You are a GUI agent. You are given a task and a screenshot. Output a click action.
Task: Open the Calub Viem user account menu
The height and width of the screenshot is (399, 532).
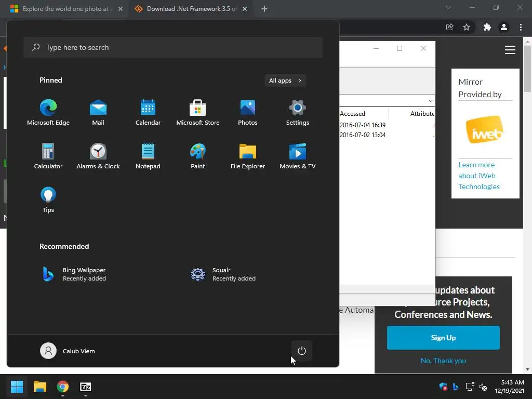tap(68, 351)
